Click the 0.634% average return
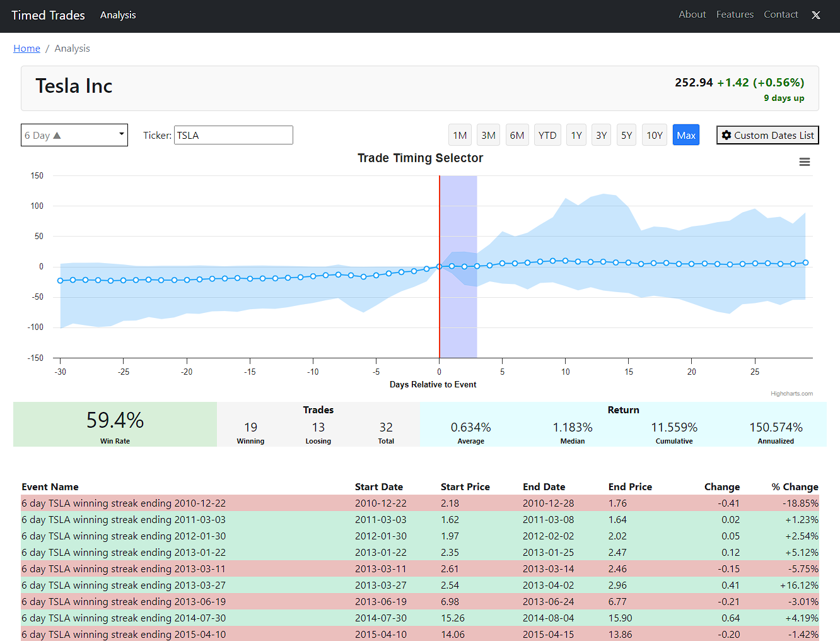Screen dimensions: 840x641 coord(470,428)
